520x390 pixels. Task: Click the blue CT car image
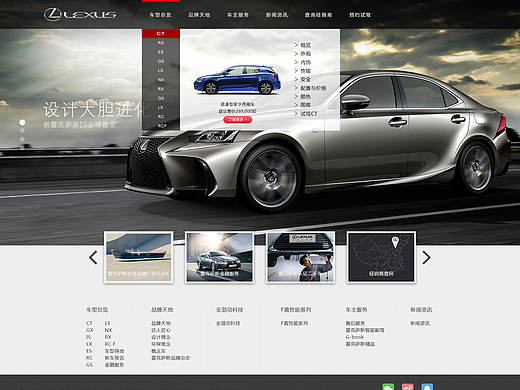pos(237,80)
